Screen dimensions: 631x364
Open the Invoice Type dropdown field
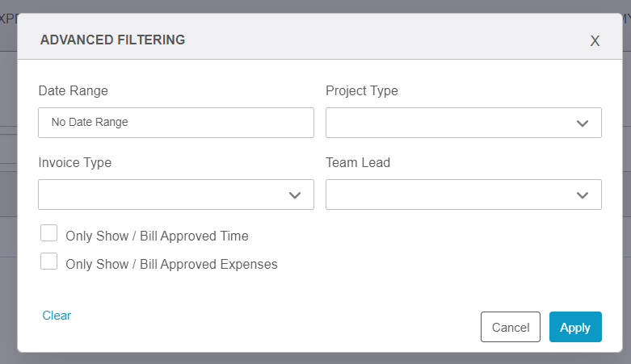click(x=176, y=195)
